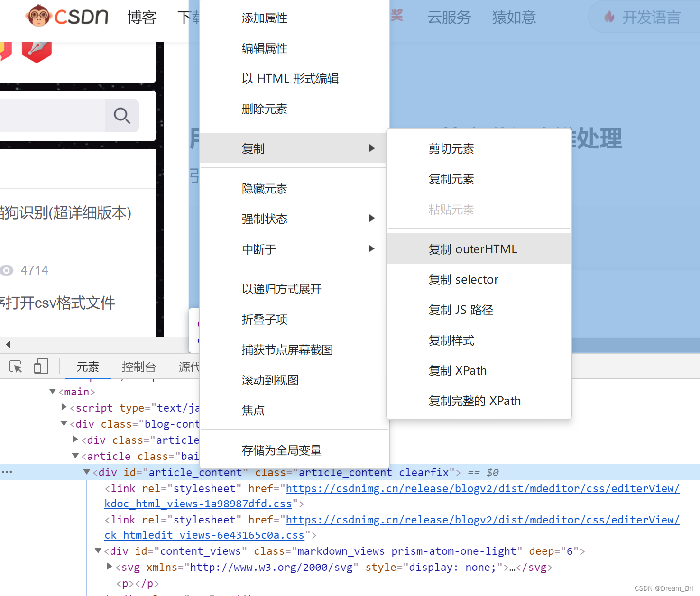Click the 4714 view count text
This screenshot has width=700, height=596.
35,270
